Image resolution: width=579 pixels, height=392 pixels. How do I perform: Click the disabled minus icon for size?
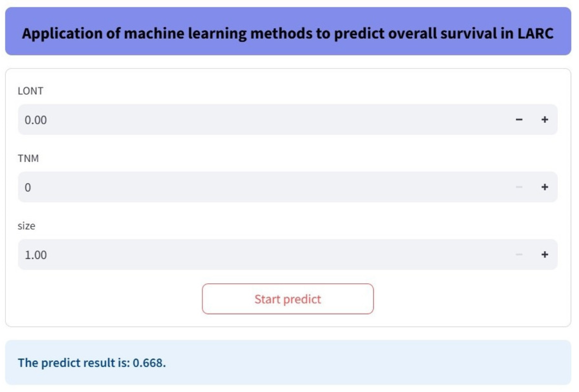519,254
